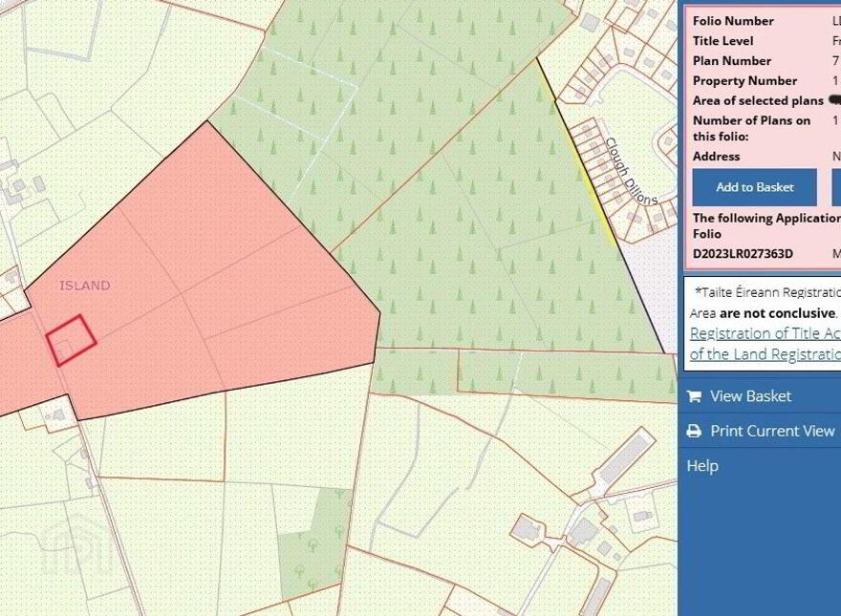Screen dimensions: 841x616
Task: Click 'Number of Plans on this folio' label
Action: click(751, 128)
